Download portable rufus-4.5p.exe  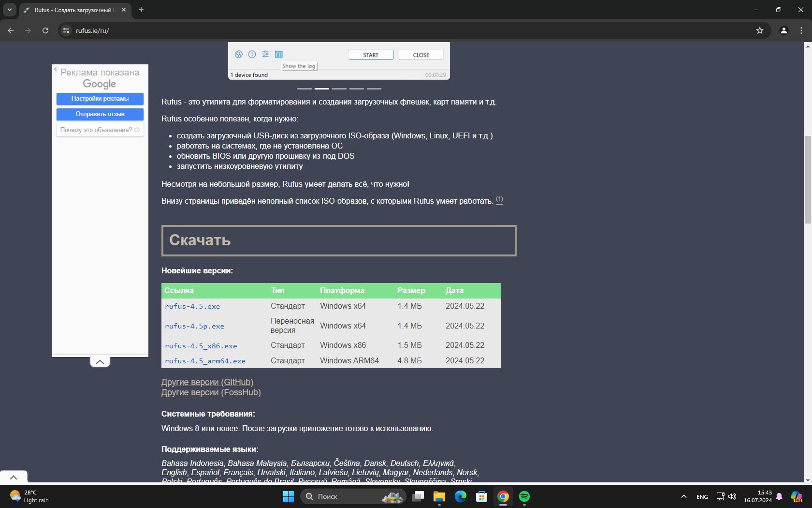[194, 326]
